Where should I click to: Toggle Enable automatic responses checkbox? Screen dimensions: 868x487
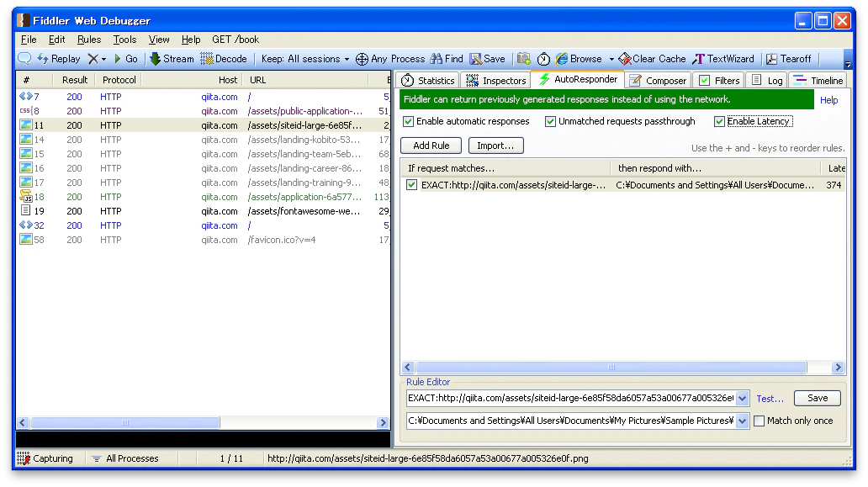[409, 121]
